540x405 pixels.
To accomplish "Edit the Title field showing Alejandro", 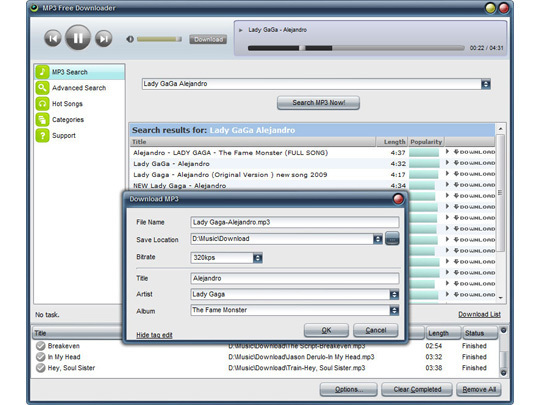I will point(295,278).
